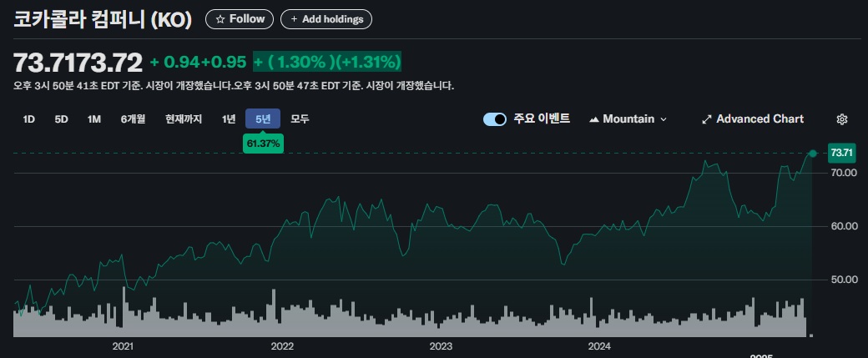Viewport: 868px width, 358px height.
Task: Select the 5년 time range tab
Action: [263, 119]
